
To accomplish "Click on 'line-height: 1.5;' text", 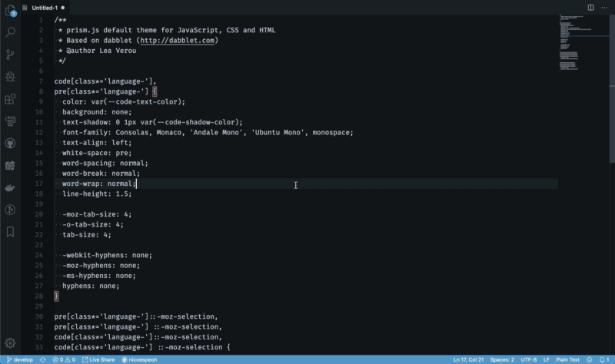I will pos(97,194).
